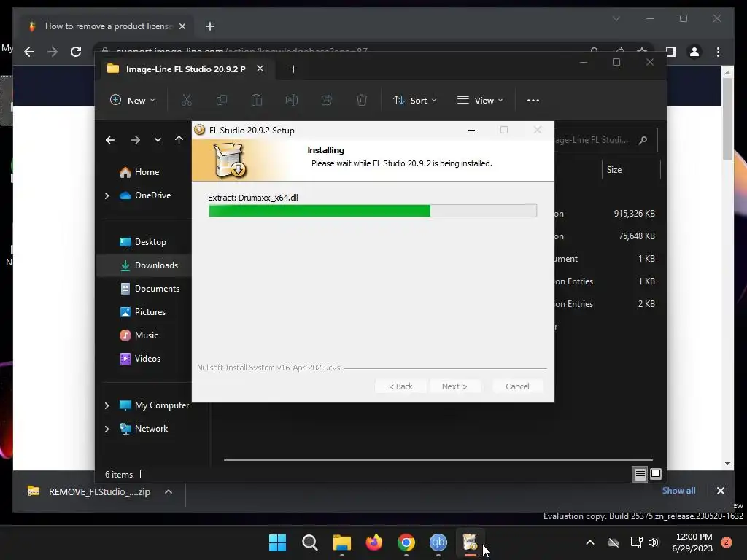Select the 915,326 KB file row
Image resolution: width=747 pixels, height=560 pixels.
pos(606,214)
